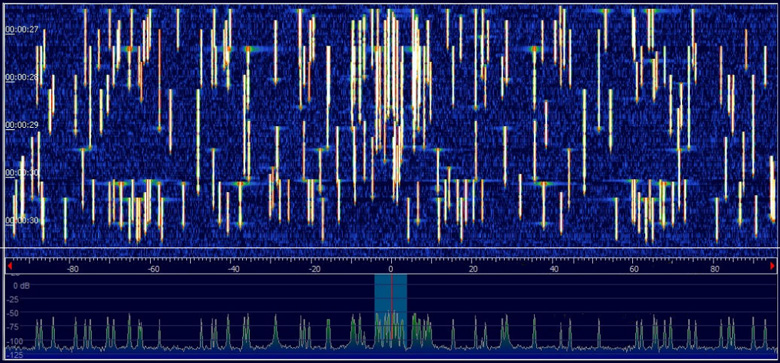Click the 20 mark on frequency ruler

473,269
